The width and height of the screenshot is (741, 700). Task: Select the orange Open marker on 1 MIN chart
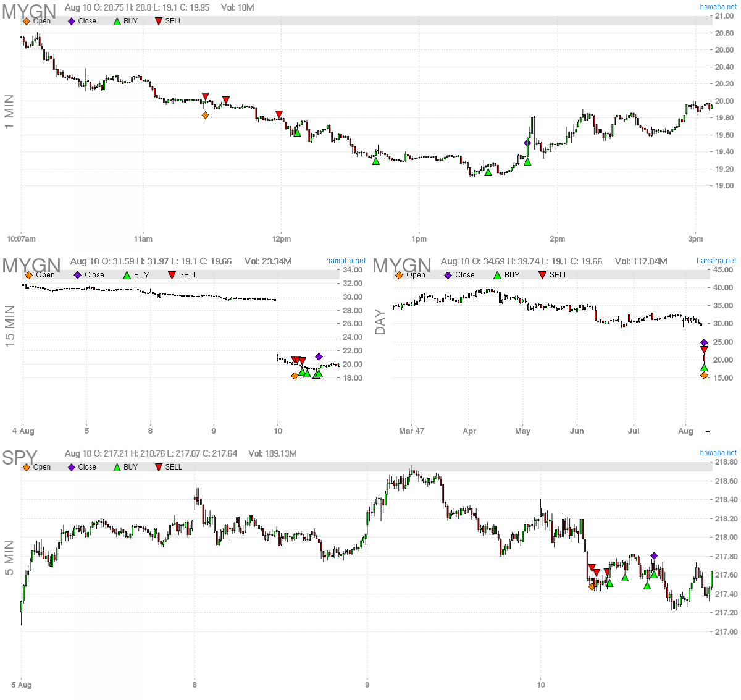pos(206,115)
